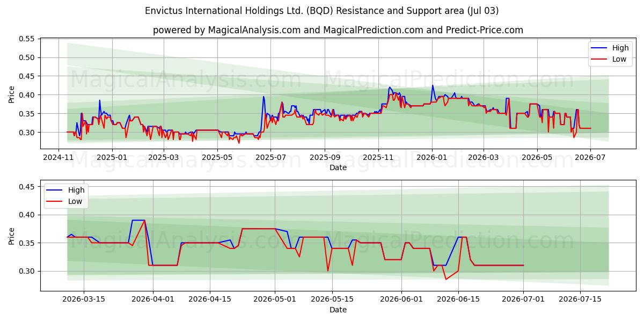Screen dimensions: 644x322
Task: Click the 0.30 y-axis label on top chart
Action: [x=26, y=133]
